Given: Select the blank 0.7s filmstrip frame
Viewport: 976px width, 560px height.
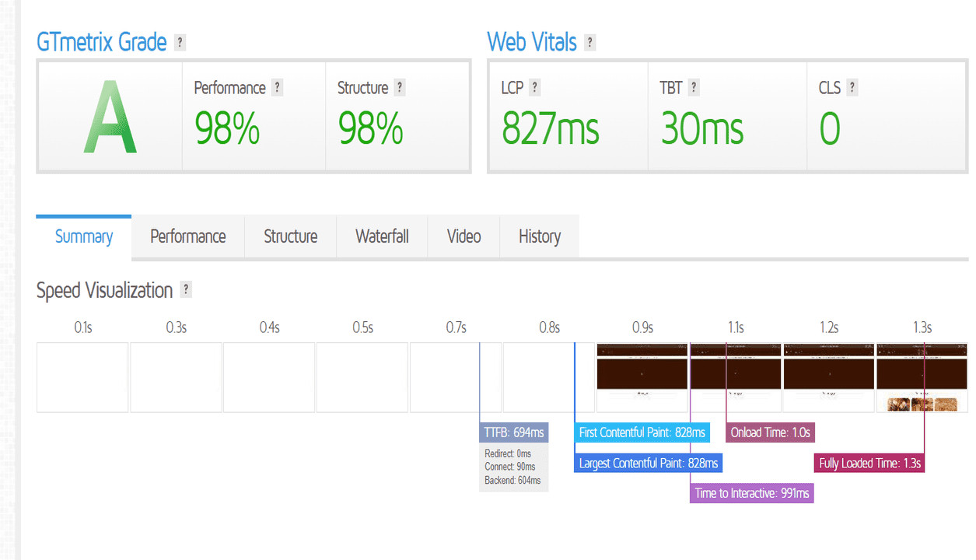Looking at the screenshot, I should [456, 377].
